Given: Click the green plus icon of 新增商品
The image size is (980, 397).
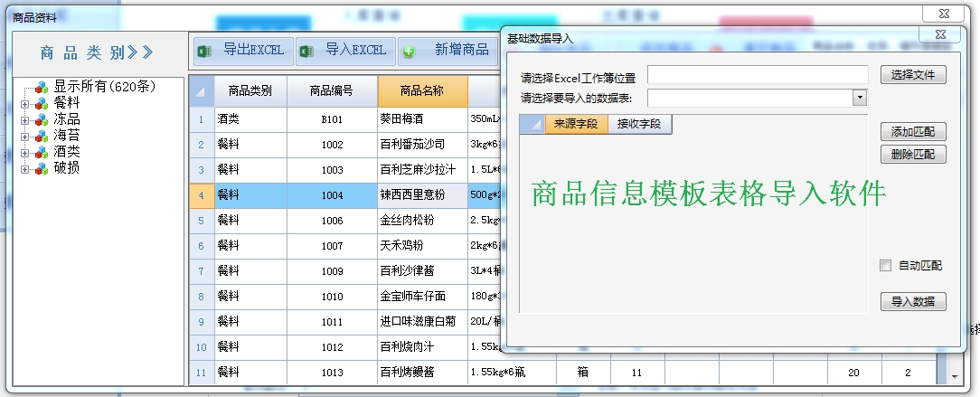Looking at the screenshot, I should click(x=409, y=52).
